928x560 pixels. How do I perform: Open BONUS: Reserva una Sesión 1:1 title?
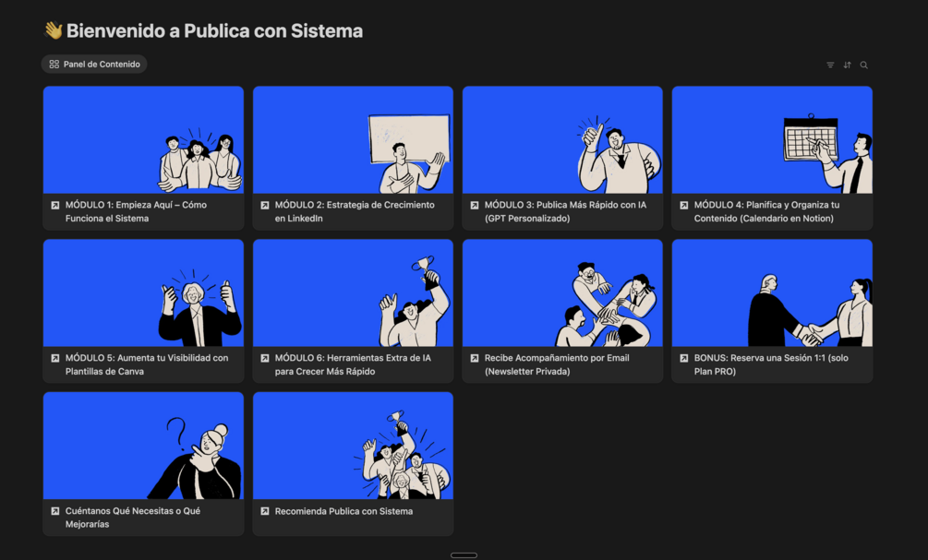tap(771, 364)
